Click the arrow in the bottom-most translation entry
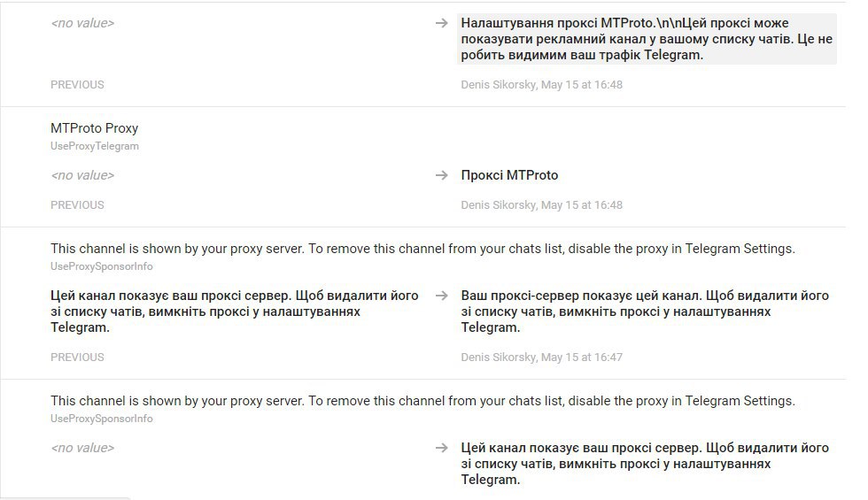 tap(441, 448)
